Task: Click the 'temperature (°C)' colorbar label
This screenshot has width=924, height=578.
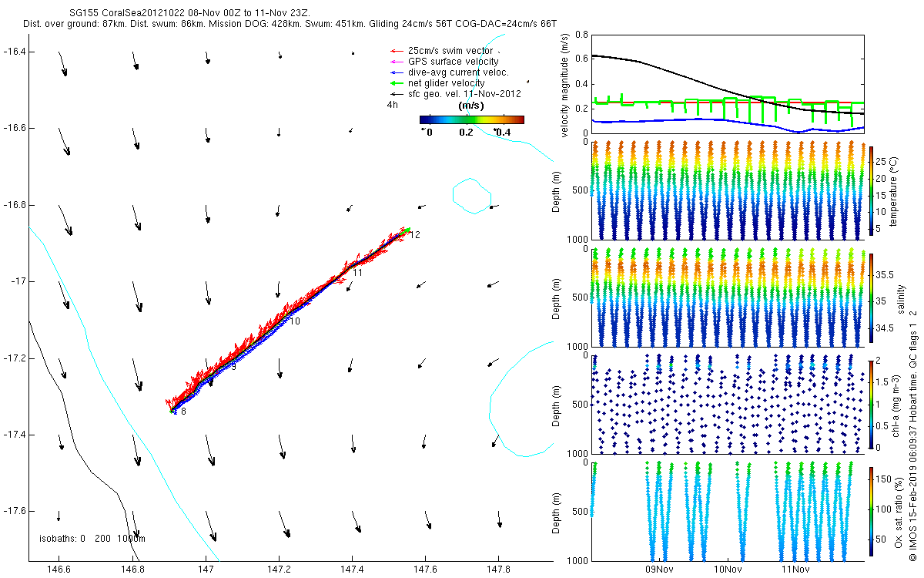Action: point(893,191)
